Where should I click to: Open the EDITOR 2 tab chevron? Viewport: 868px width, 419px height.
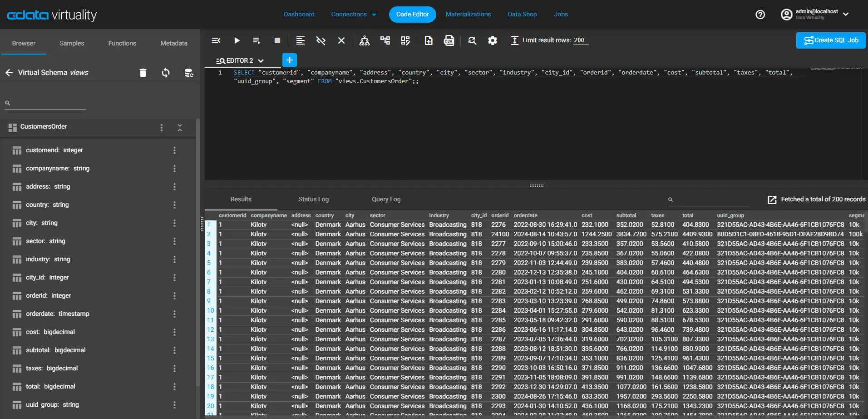point(261,61)
